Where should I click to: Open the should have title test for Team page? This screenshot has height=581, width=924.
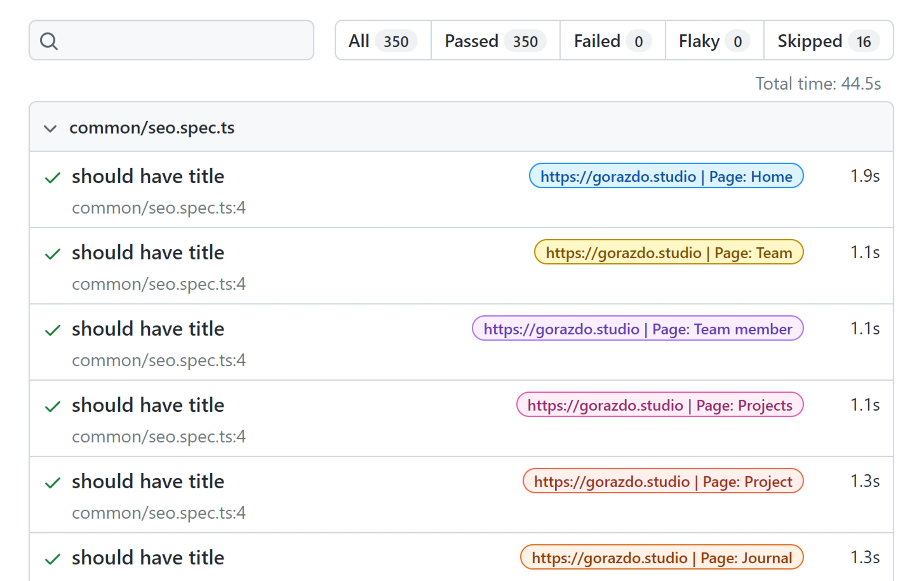(x=148, y=253)
